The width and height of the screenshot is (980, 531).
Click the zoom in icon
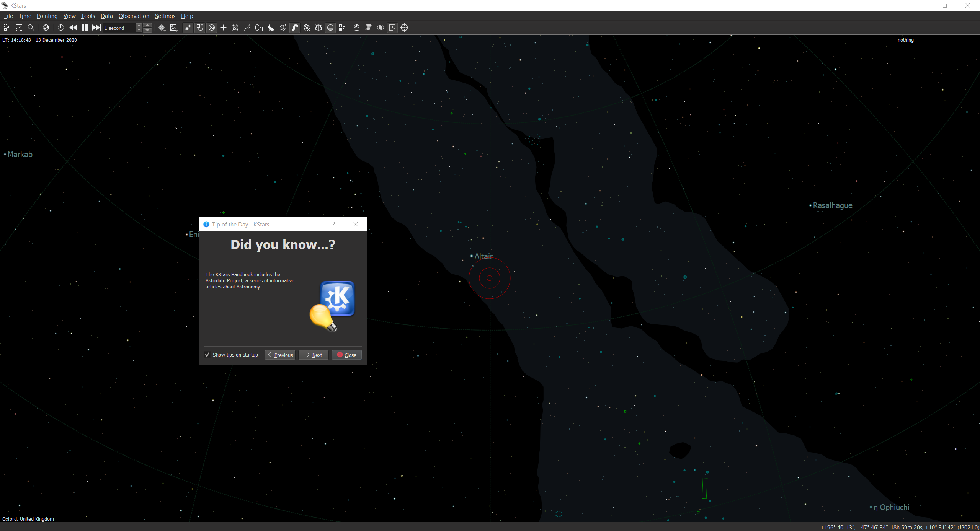(7, 28)
